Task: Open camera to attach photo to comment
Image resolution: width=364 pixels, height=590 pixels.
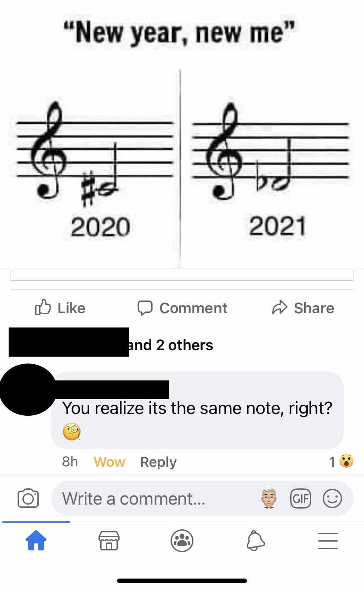Action: click(x=27, y=498)
